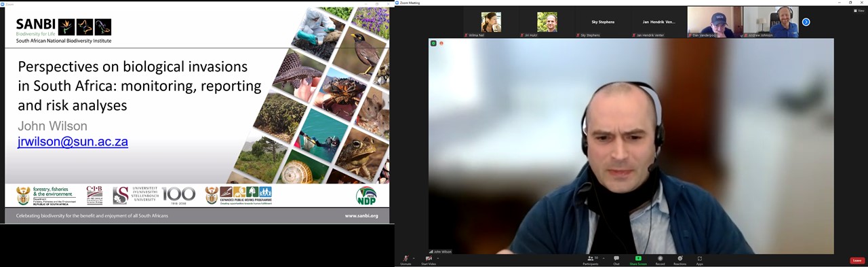Image resolution: width=868 pixels, height=267 pixels.
Task: Unmute the microphone in Zoom toolbar
Action: coord(406,260)
